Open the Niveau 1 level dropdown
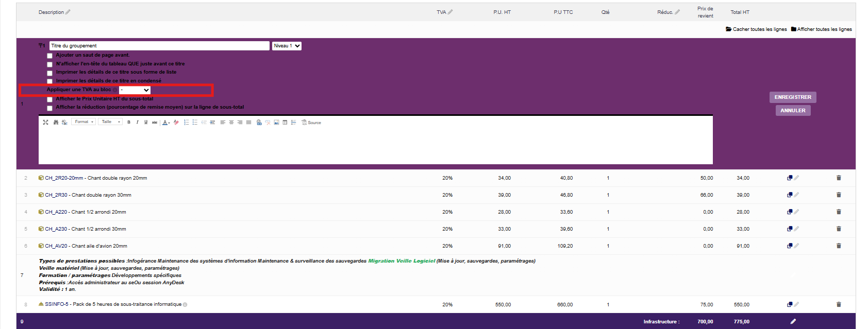This screenshot has height=329, width=868. click(287, 46)
